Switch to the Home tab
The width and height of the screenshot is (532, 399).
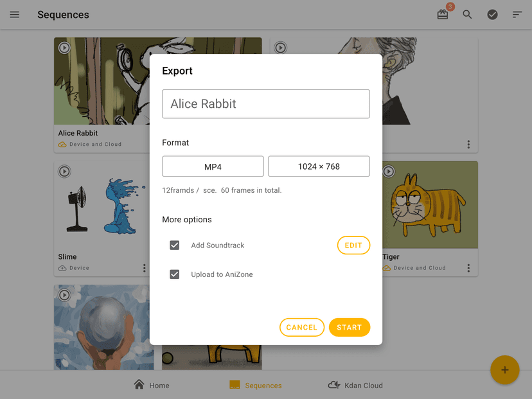click(152, 385)
